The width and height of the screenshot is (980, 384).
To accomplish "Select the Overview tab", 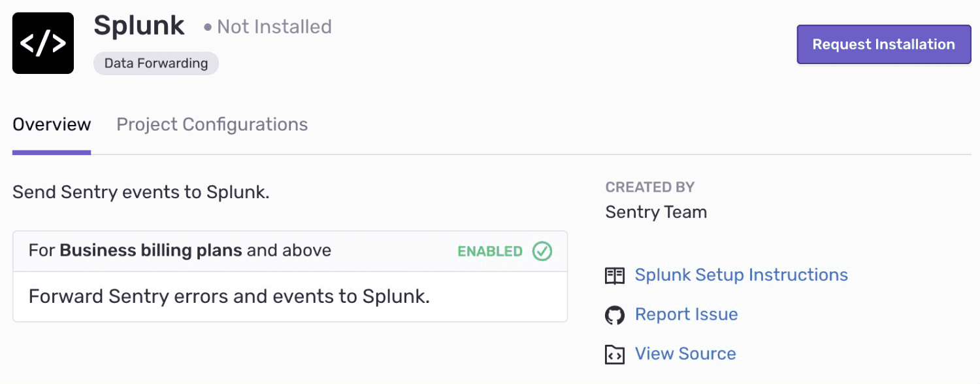I will point(51,124).
